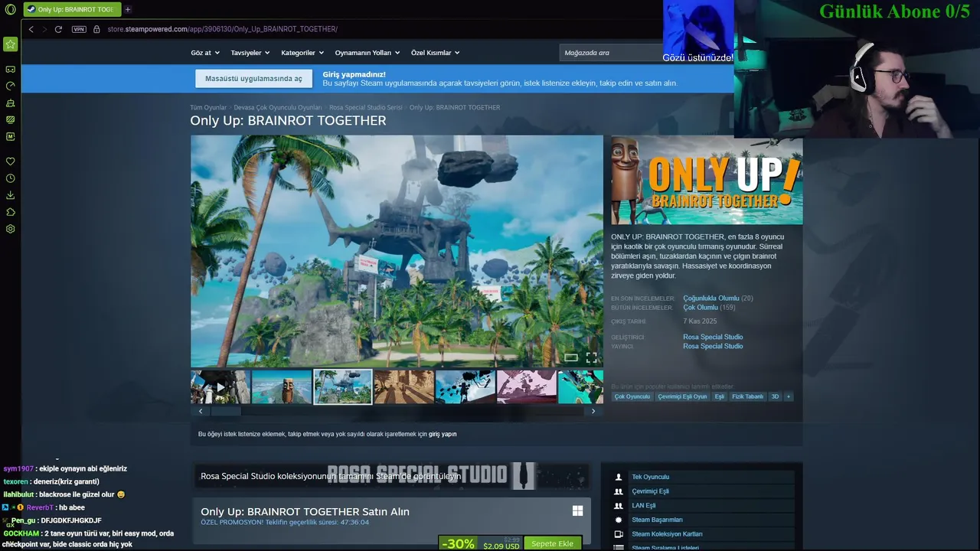Reload the Steam store page
Image resolution: width=980 pixels, height=551 pixels.
click(58, 29)
